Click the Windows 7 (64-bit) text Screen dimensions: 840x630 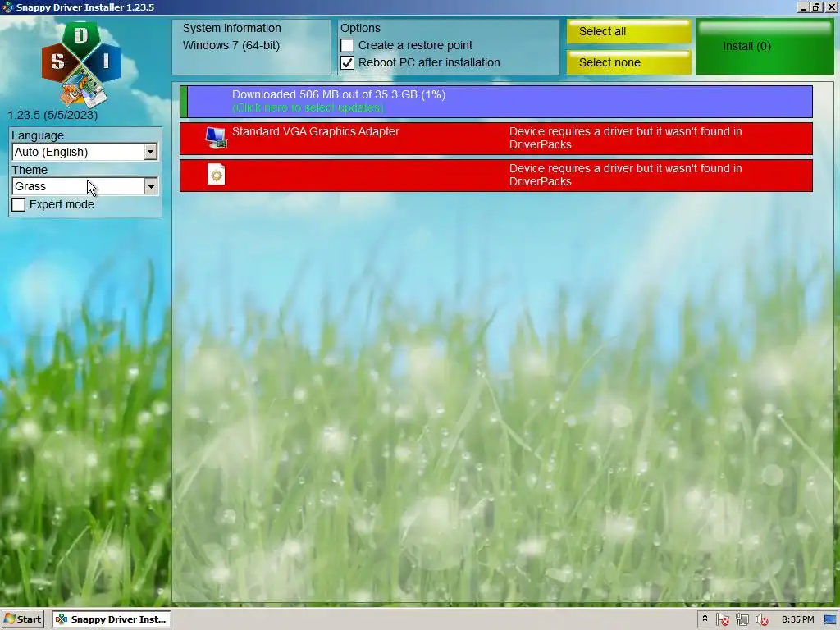(231, 46)
